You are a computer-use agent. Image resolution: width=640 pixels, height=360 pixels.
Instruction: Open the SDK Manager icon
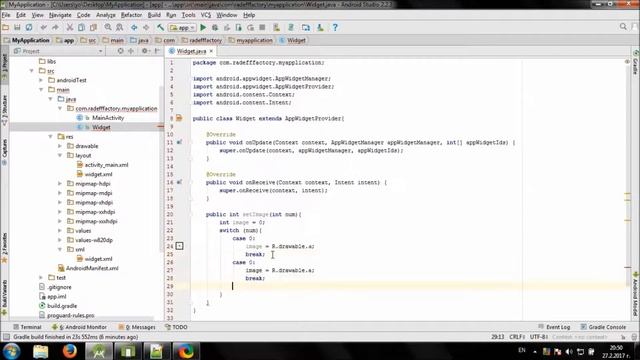320,27
